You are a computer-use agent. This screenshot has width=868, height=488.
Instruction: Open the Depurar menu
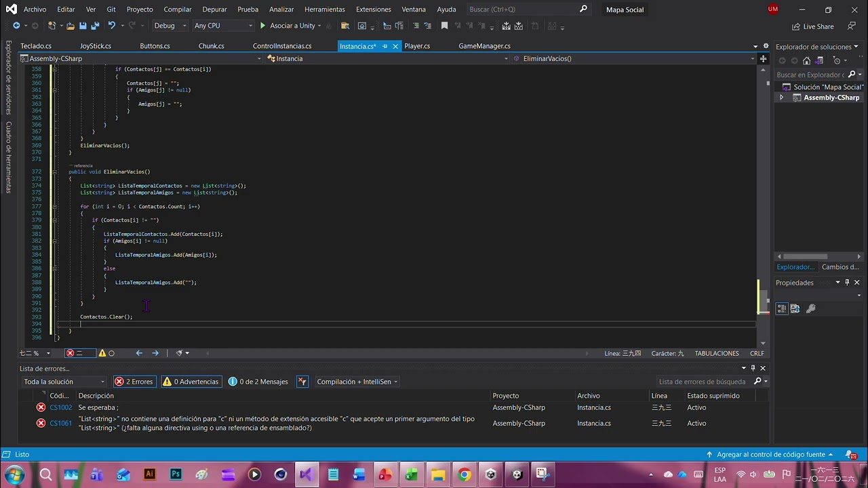(x=214, y=9)
